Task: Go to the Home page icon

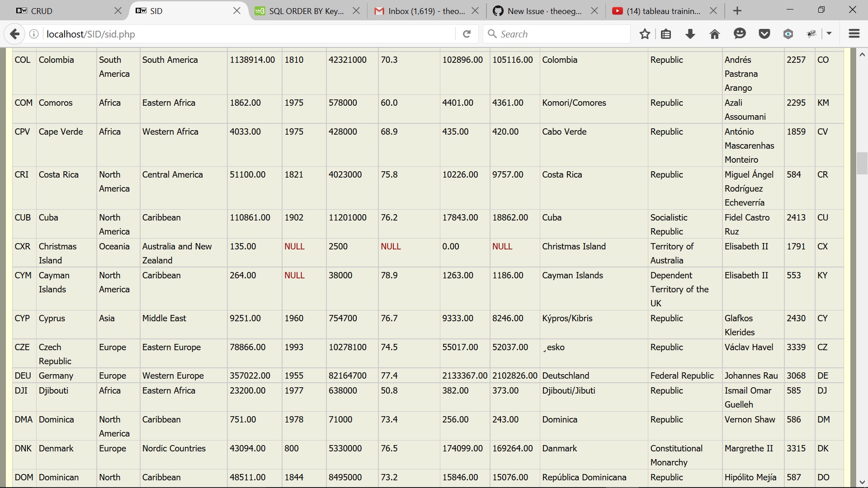Action: pyautogui.click(x=714, y=34)
